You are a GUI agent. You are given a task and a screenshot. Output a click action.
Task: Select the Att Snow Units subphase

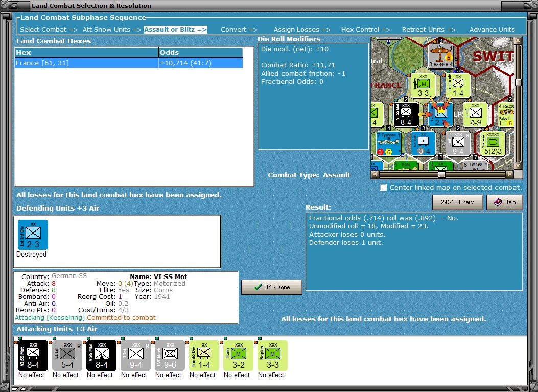(112, 30)
